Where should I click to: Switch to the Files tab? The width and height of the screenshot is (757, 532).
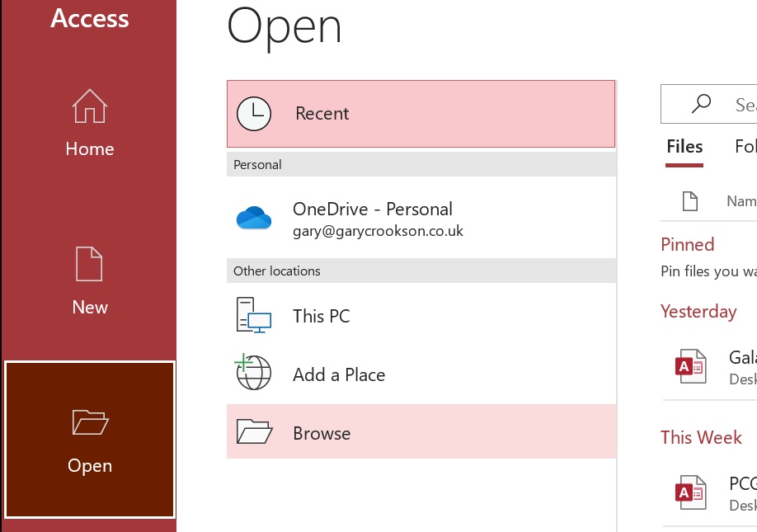[684, 146]
